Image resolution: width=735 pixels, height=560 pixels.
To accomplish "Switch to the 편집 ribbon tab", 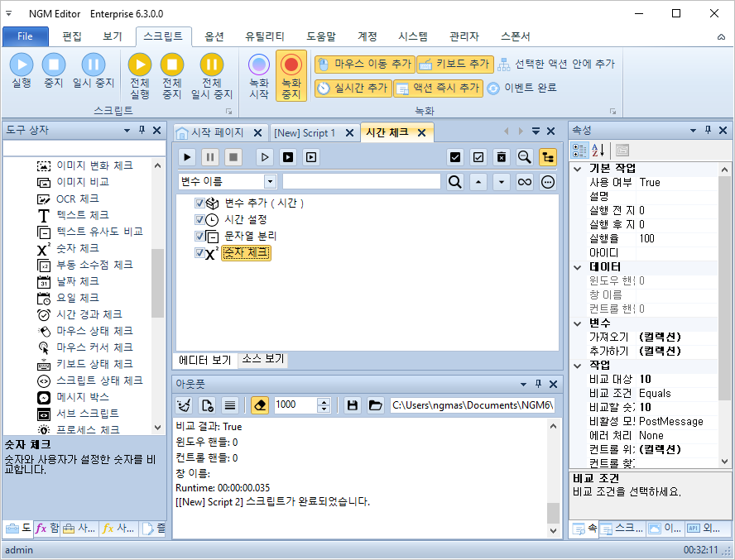I will click(x=72, y=36).
